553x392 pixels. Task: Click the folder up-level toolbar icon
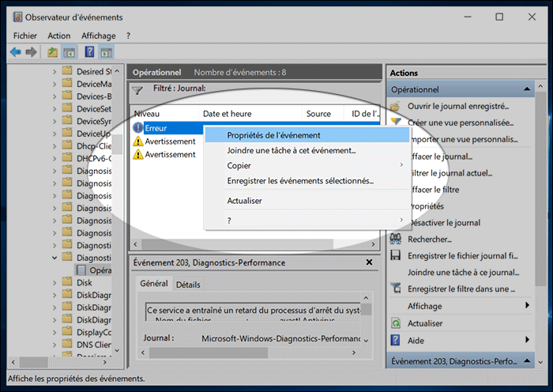[x=52, y=52]
